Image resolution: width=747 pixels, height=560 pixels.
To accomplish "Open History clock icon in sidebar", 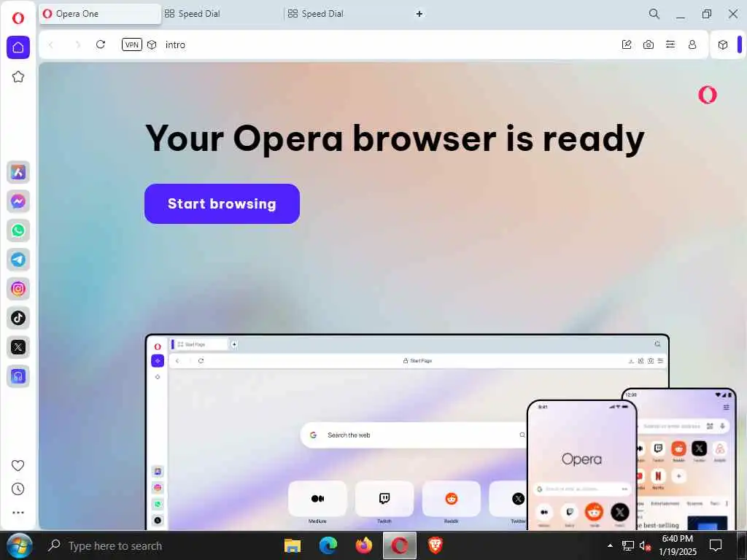I will click(18, 489).
